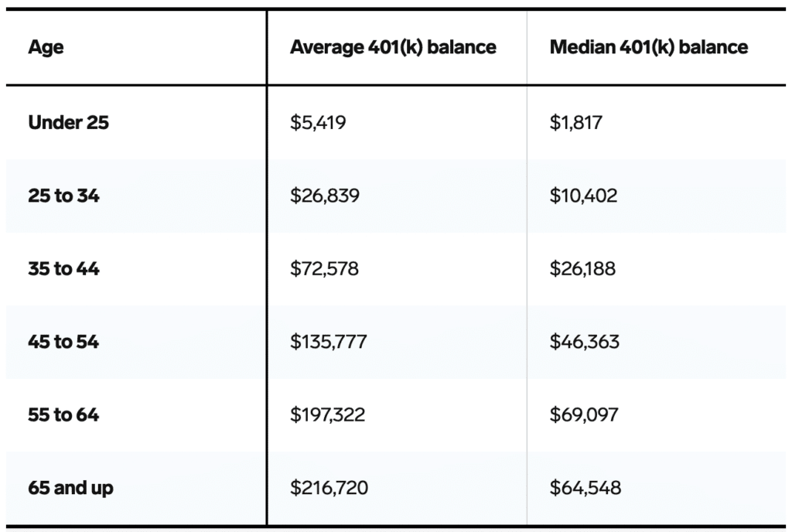Select the 35 to 44 row label
This screenshot has width=792, height=532.
(x=63, y=269)
